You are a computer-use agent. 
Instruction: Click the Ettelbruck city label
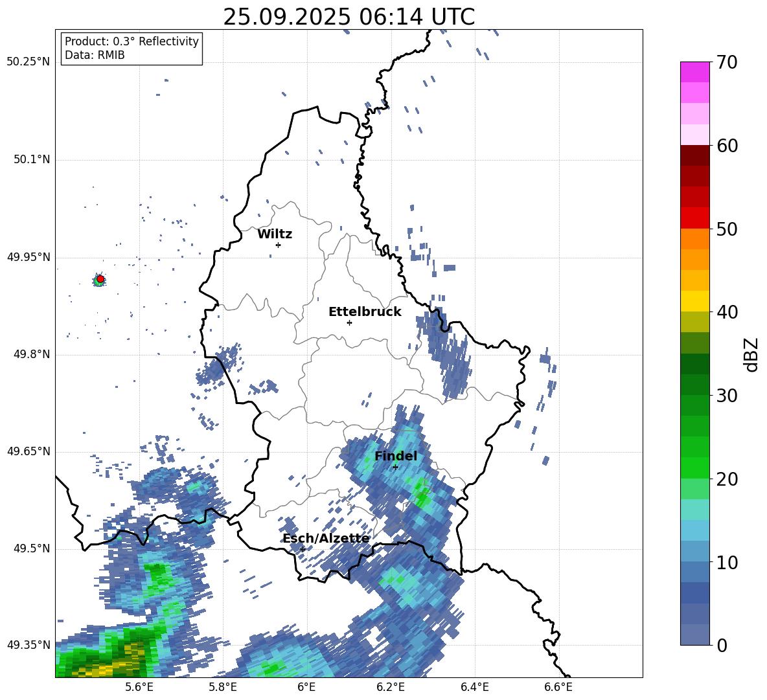point(365,312)
